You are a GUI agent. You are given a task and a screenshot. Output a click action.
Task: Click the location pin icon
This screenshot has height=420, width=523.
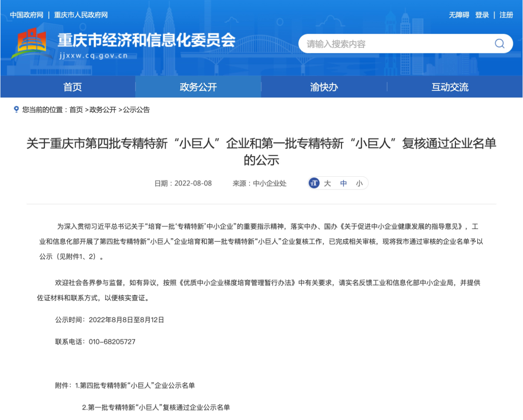click(x=16, y=110)
